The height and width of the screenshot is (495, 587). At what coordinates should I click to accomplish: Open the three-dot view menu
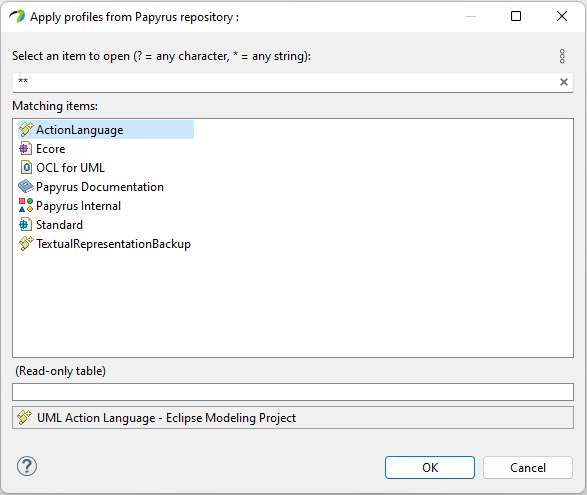(562, 56)
